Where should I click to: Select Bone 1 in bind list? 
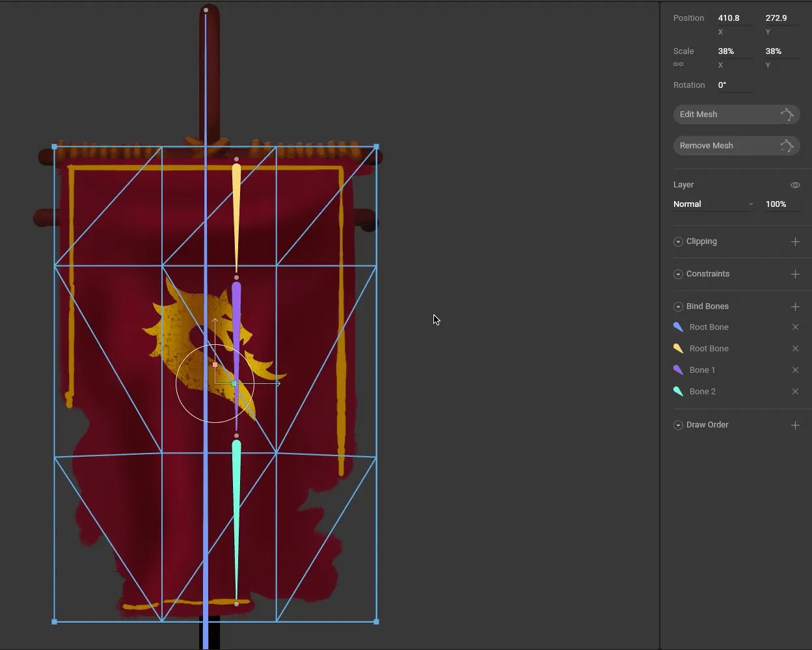(x=702, y=370)
